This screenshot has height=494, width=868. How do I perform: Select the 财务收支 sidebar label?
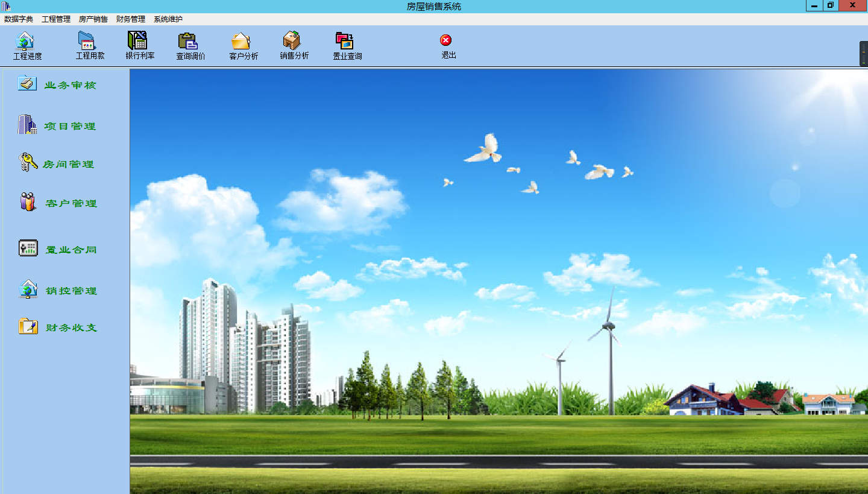click(x=72, y=328)
